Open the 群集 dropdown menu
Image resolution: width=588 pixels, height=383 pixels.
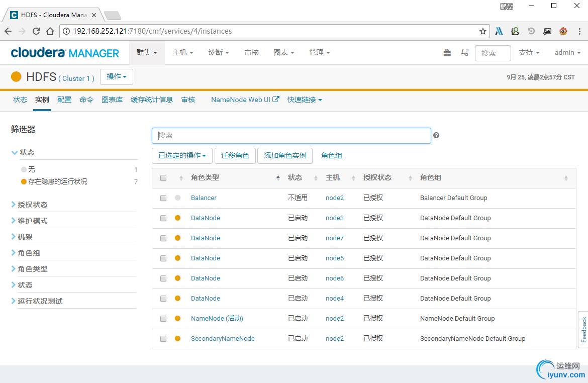[x=147, y=52]
